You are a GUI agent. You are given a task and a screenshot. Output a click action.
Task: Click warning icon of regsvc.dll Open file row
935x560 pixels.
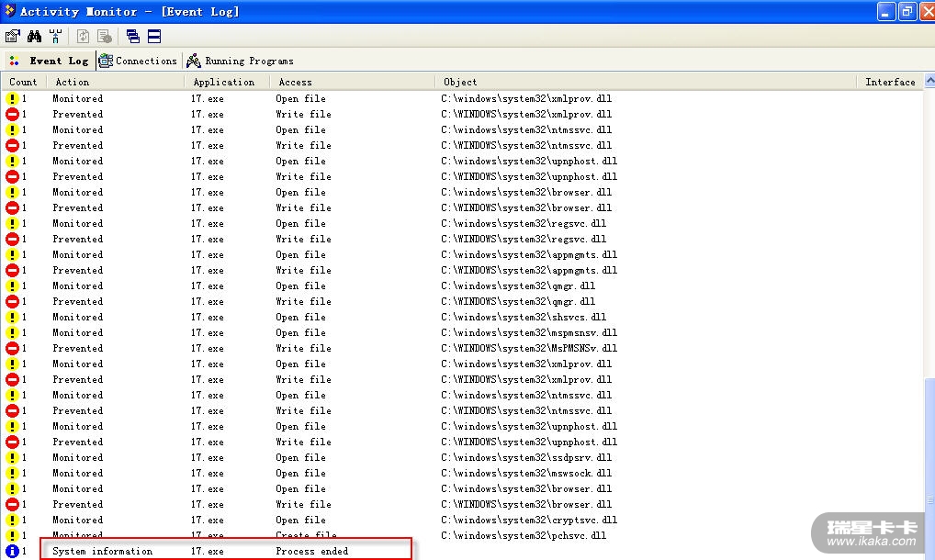[12, 223]
